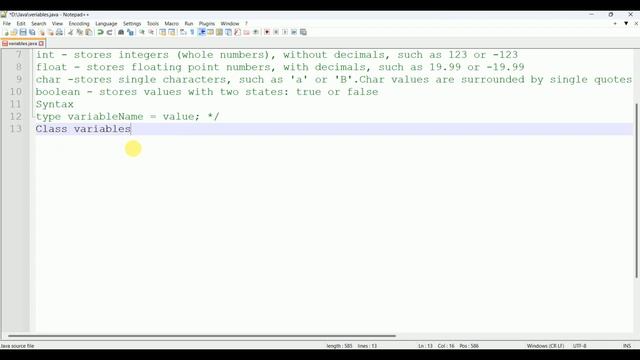Image resolution: width=640 pixels, height=360 pixels.
Task: Open the Macro menu
Action: pyautogui.click(x=171, y=24)
